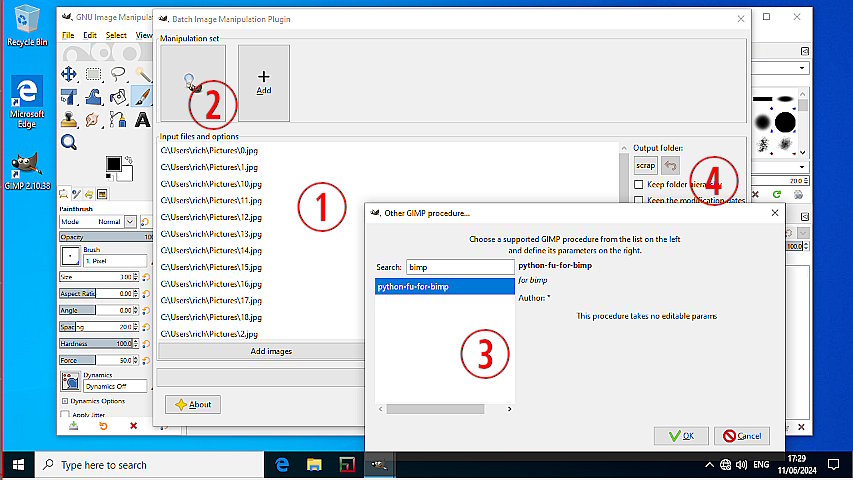Click the foreground color swatch
Screen dimensions: 853x480
[114, 164]
